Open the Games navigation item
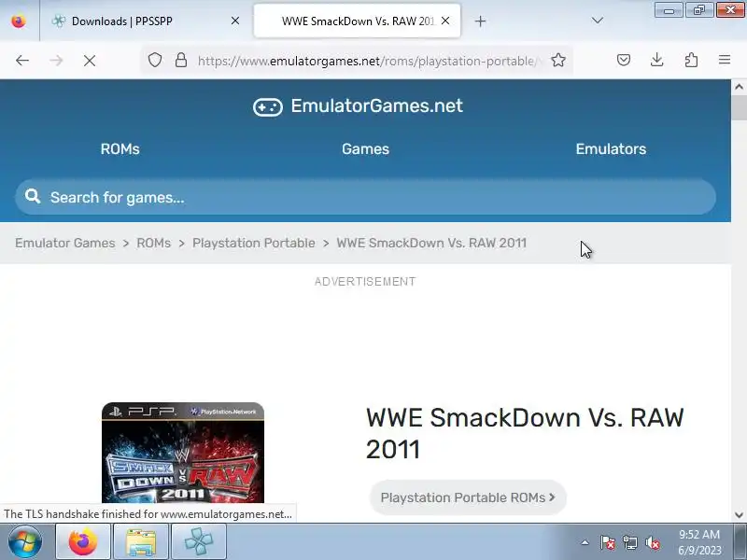The width and height of the screenshot is (747, 560). [365, 149]
